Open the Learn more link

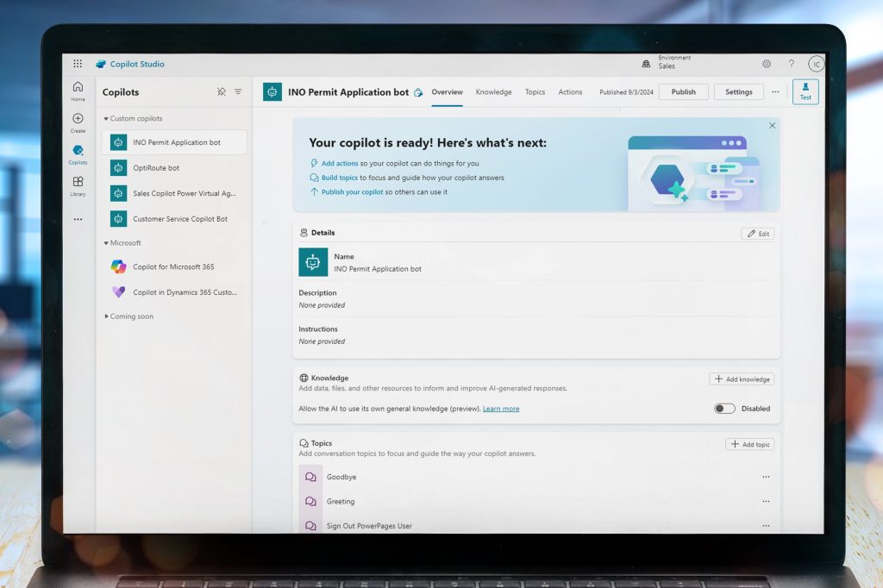pos(501,409)
